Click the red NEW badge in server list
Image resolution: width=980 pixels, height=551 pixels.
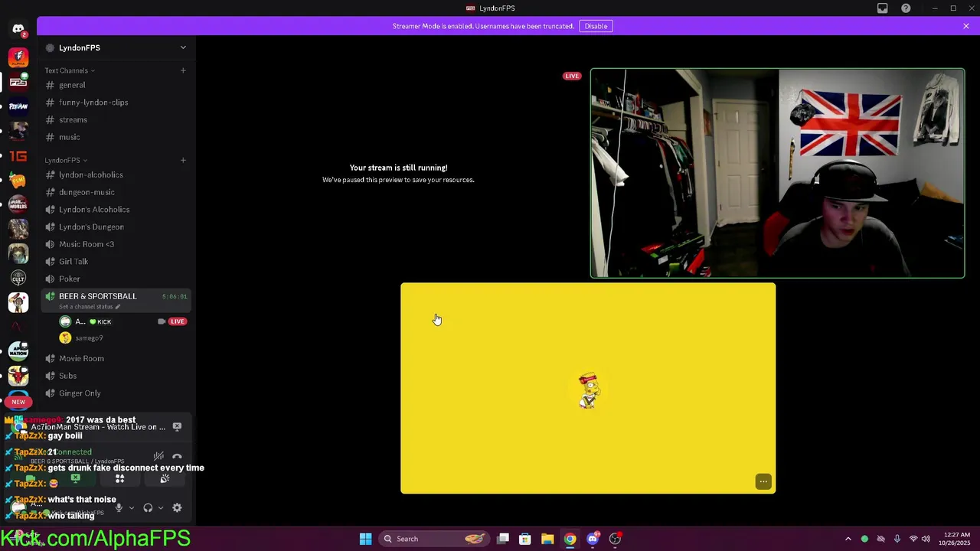[x=18, y=402]
